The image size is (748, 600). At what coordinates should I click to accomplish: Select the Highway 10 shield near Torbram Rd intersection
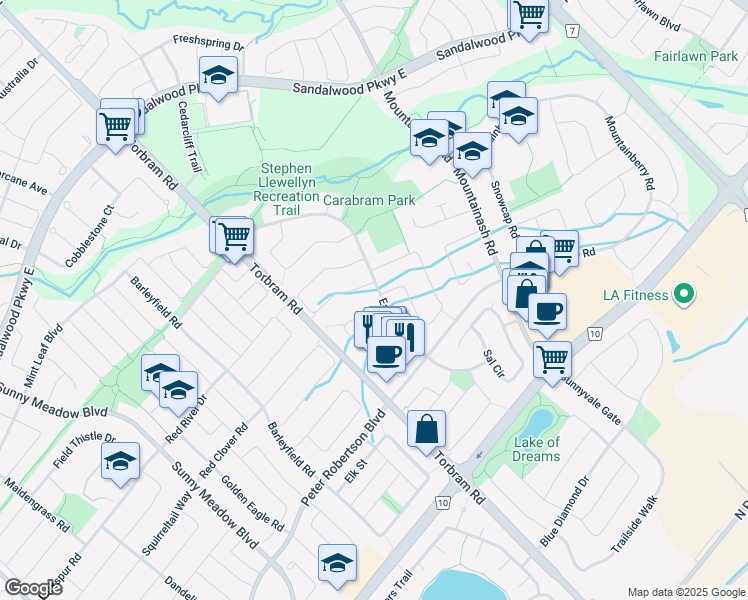[443, 502]
